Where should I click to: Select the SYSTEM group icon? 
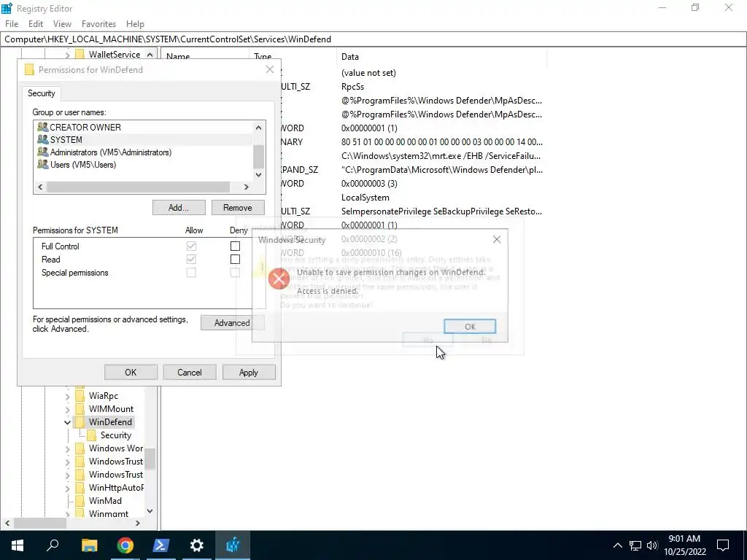(x=43, y=139)
